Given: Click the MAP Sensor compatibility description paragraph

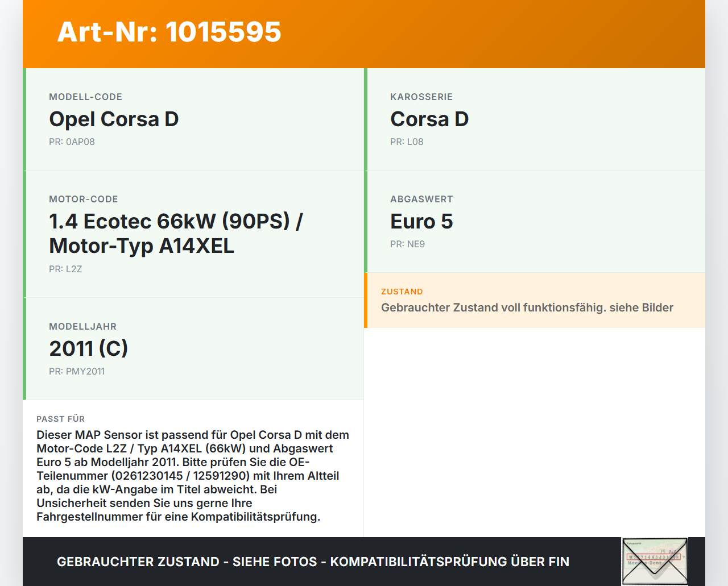Looking at the screenshot, I should coord(193,476).
